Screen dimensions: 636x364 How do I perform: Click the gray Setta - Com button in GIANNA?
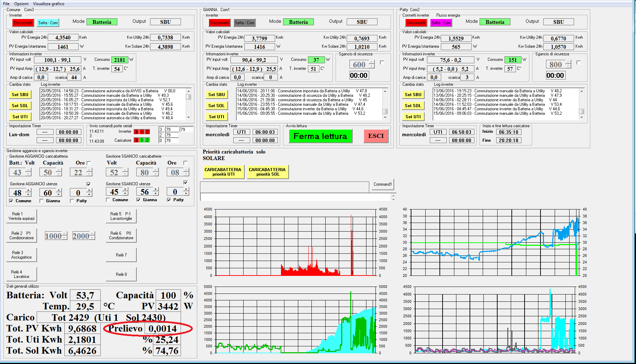pos(245,23)
